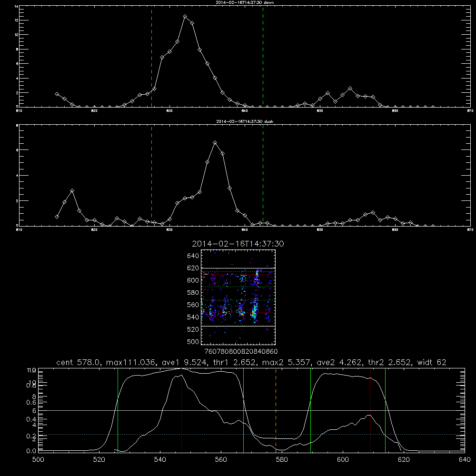The width and height of the screenshot is (476, 476).
Task: Click '560' on the image panel y-axis
Action: pos(193,305)
